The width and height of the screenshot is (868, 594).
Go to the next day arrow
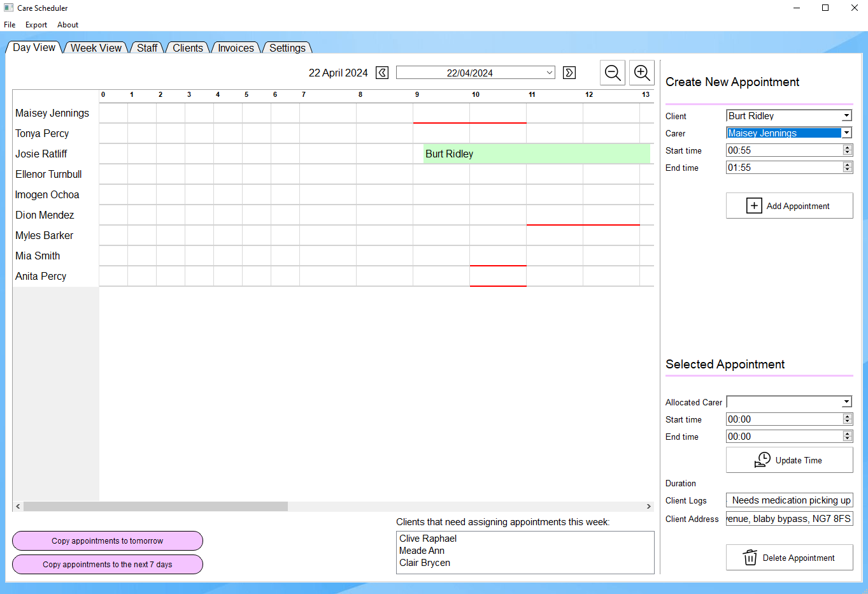[x=569, y=73]
